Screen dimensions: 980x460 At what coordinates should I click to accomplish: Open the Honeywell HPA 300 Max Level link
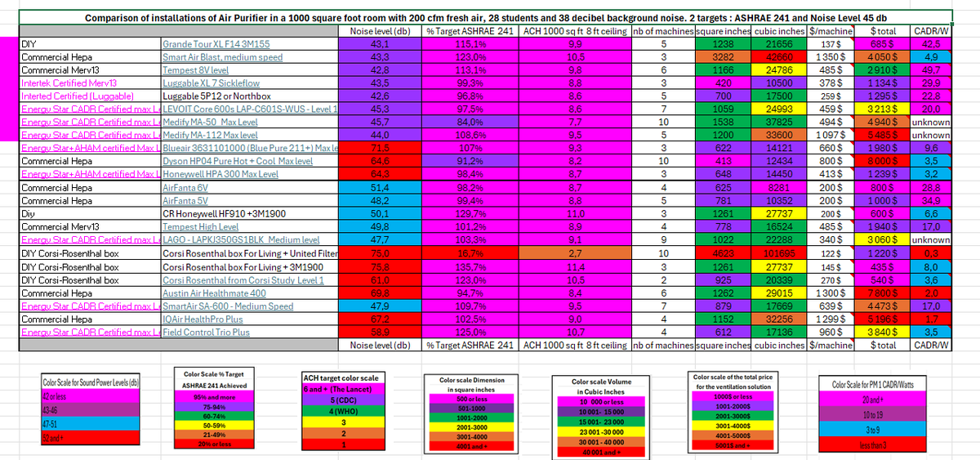click(220, 174)
